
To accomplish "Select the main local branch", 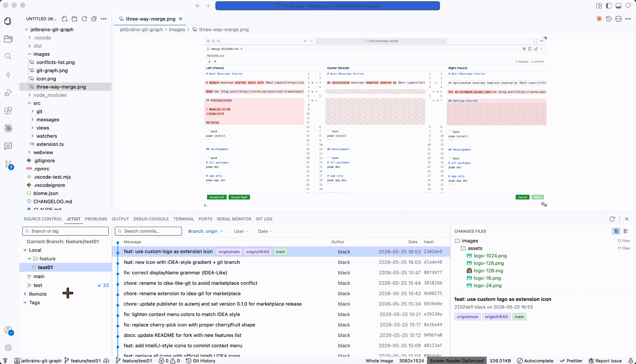I will (x=39, y=277).
